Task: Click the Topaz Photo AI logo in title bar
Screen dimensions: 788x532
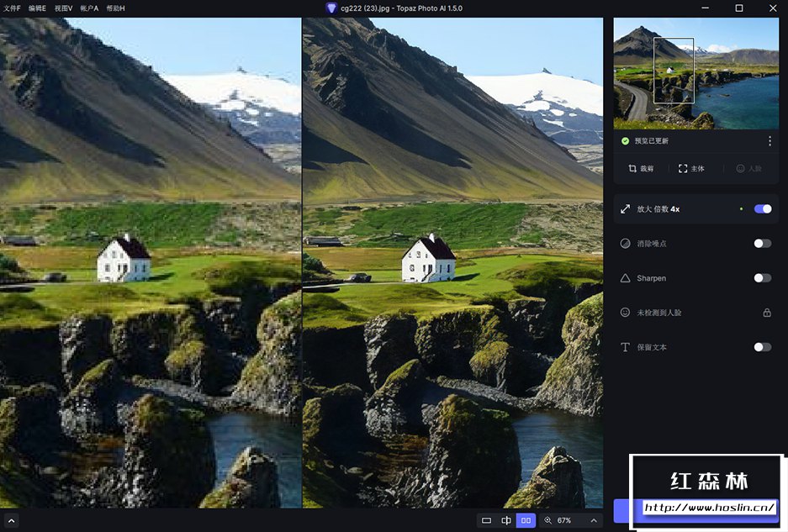Action: coord(331,8)
